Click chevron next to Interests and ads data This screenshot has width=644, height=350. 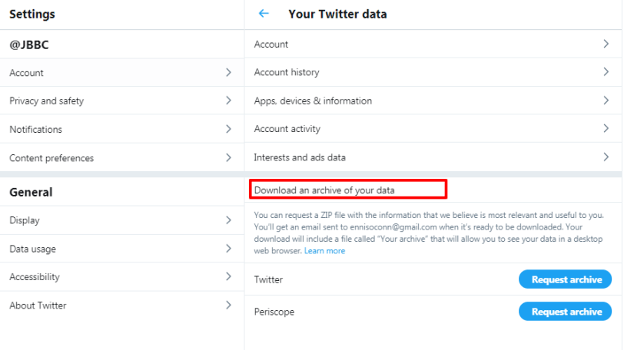click(606, 157)
